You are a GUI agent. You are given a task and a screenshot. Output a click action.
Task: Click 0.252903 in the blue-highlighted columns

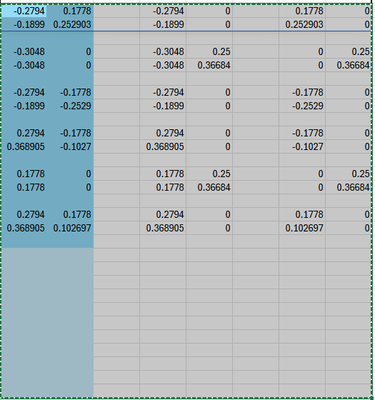pos(72,25)
